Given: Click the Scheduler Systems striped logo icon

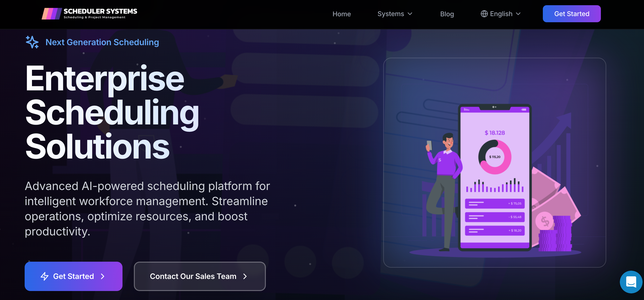Looking at the screenshot, I should tap(51, 13).
